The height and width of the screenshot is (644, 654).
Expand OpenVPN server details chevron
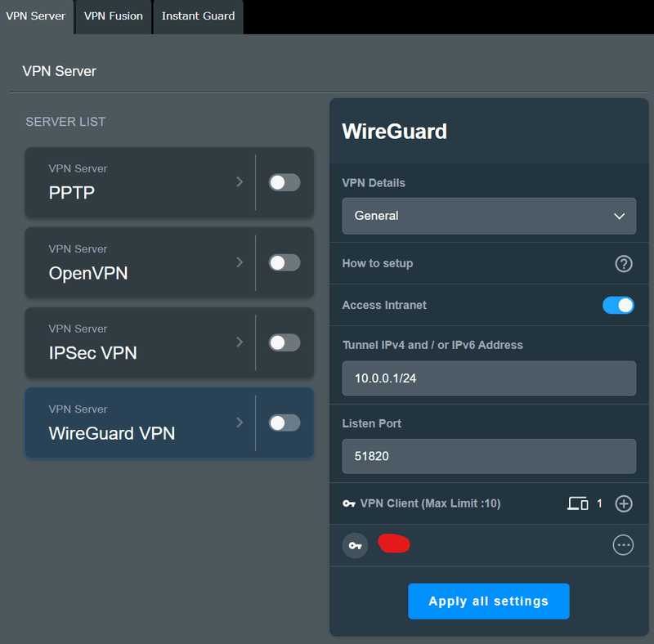[x=240, y=262]
